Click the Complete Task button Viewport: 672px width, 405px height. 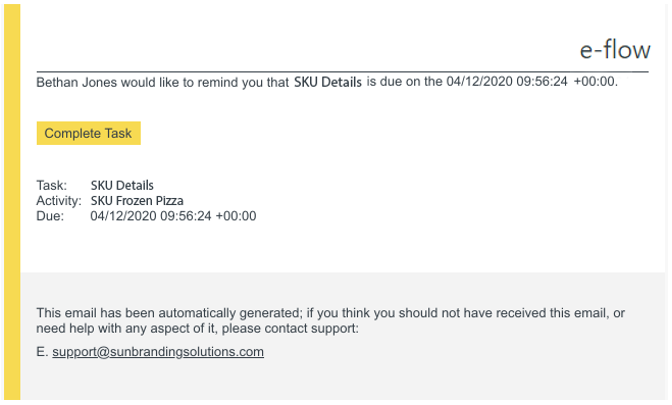[x=89, y=133]
